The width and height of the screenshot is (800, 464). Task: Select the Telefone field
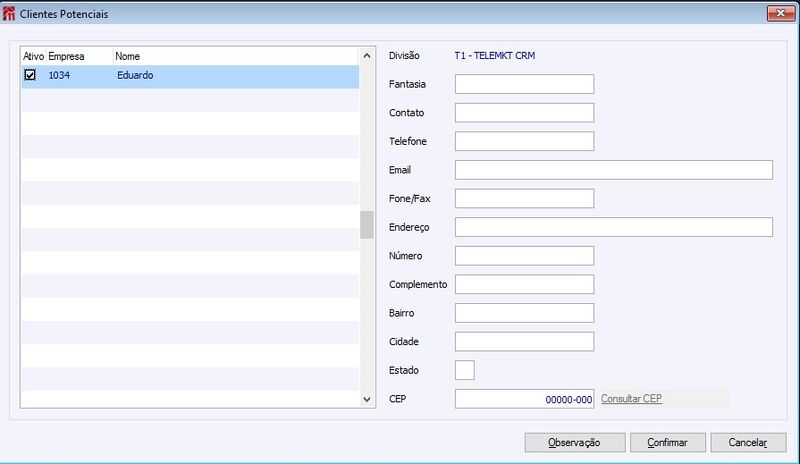(x=524, y=141)
